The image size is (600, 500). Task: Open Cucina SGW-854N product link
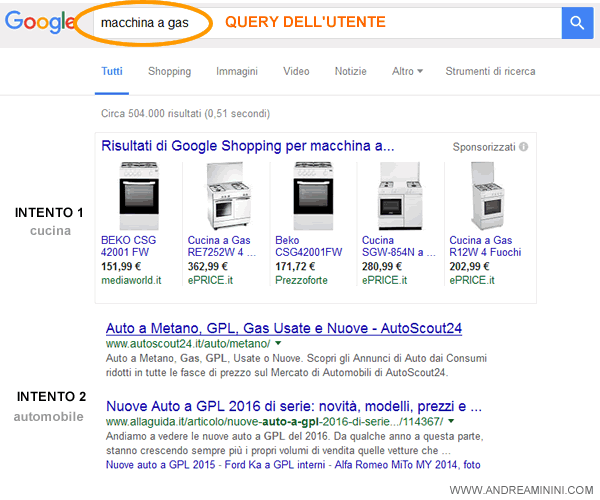pos(398,246)
